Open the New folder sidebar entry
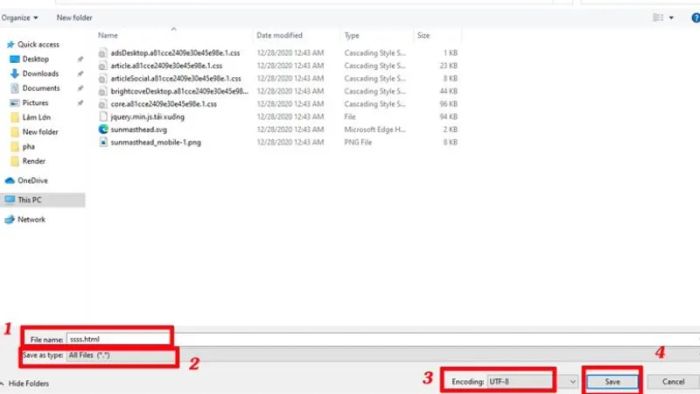700x394 pixels. coord(40,132)
